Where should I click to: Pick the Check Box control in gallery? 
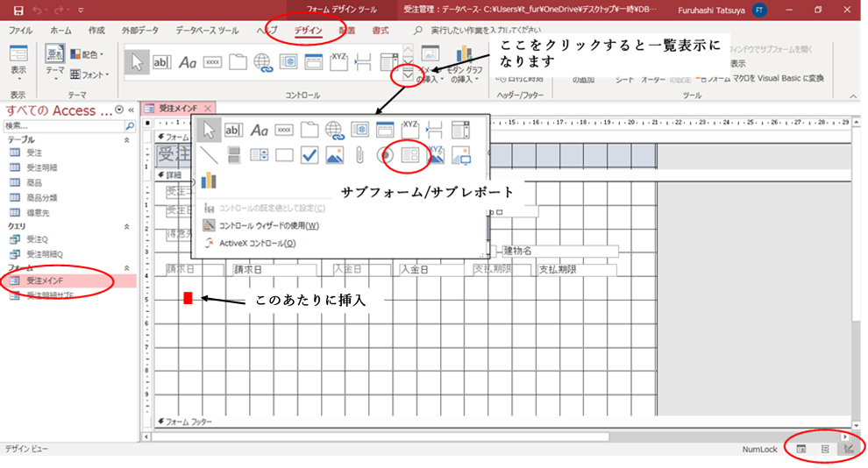pos(309,155)
